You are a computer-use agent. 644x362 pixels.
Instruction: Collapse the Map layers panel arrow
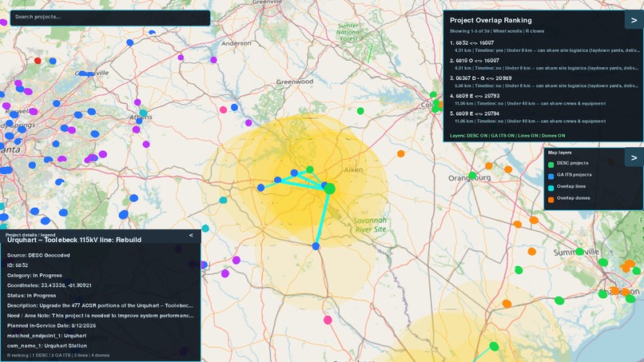(x=634, y=157)
